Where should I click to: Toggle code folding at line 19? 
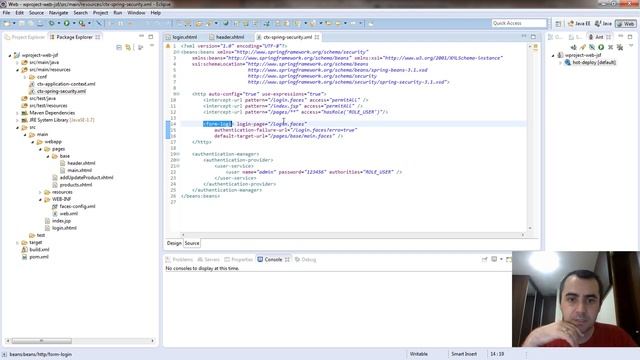[x=178, y=154]
